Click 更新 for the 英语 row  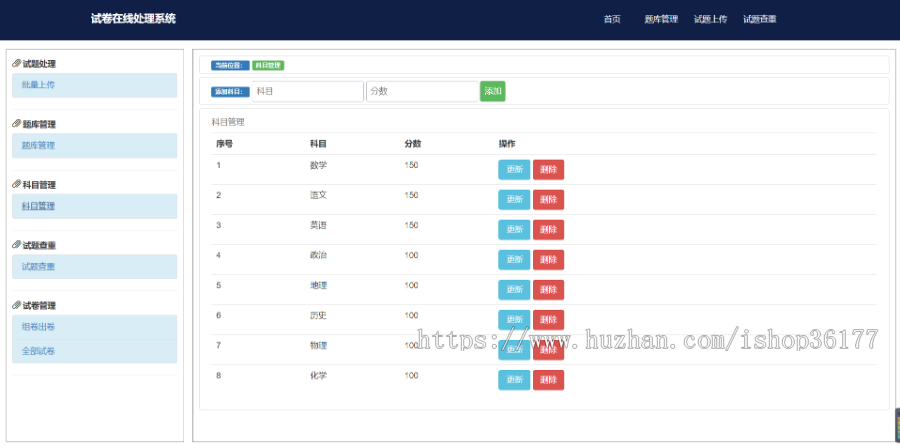tap(514, 230)
